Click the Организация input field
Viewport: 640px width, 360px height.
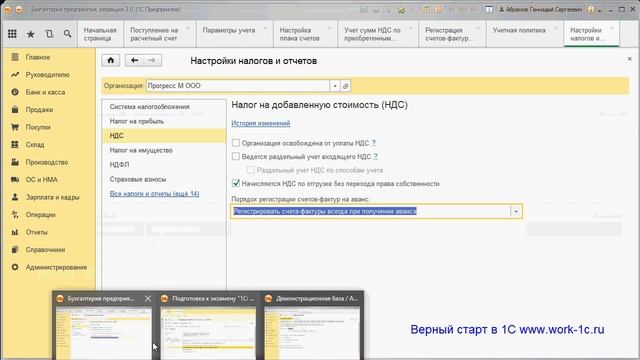(238, 86)
